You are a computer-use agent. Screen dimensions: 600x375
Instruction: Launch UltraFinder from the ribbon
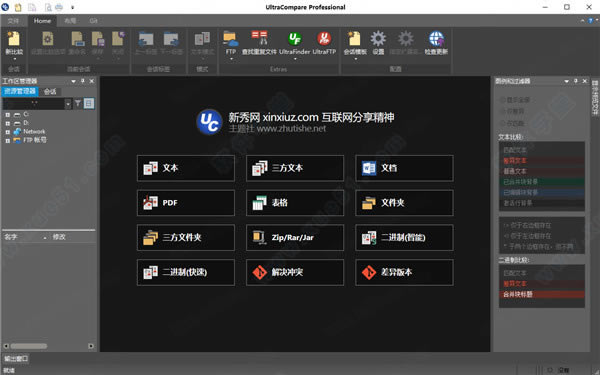[x=295, y=39]
